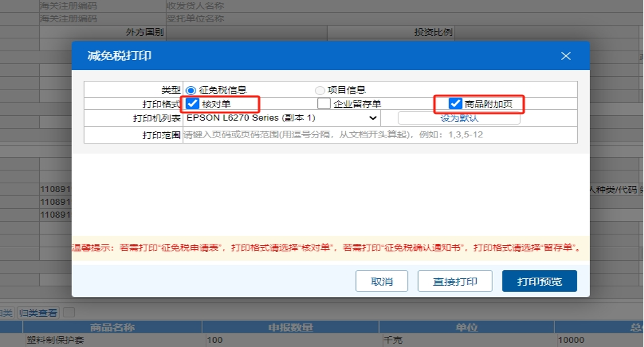Close the 减免税打印 dialog with X
644x347 pixels.
click(565, 56)
